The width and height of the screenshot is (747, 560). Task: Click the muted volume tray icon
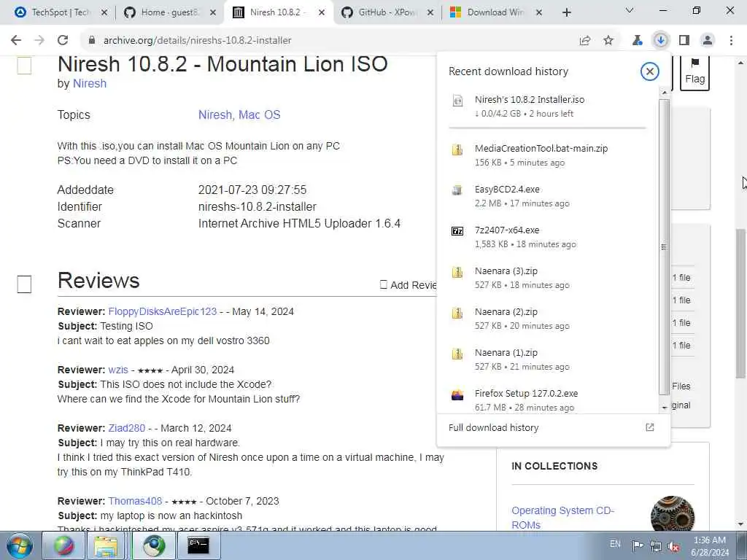673,546
